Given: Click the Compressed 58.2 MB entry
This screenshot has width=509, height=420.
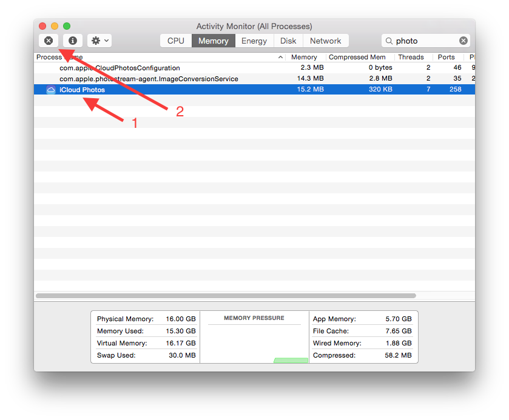Looking at the screenshot, I should pyautogui.click(x=362, y=355).
